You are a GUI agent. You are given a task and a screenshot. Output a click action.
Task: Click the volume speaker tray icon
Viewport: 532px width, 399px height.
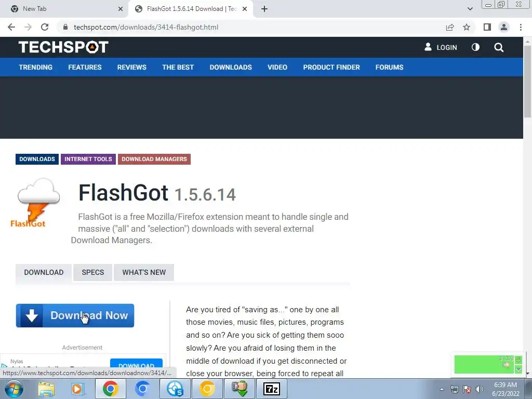(x=479, y=389)
